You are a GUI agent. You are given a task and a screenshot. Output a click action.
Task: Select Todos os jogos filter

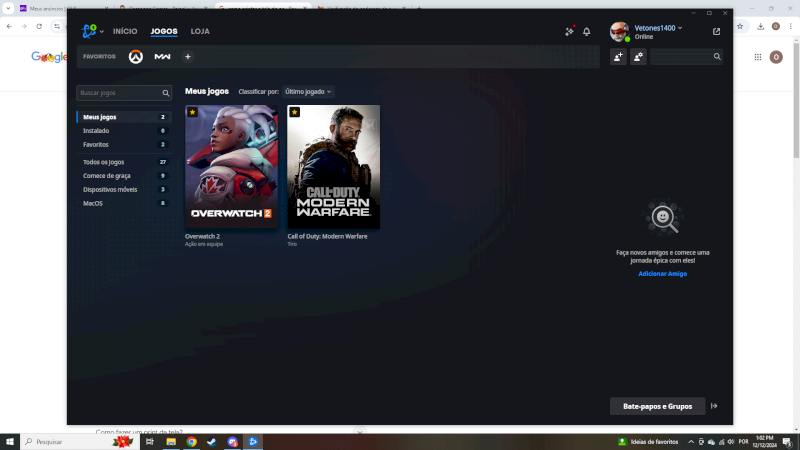pos(104,162)
